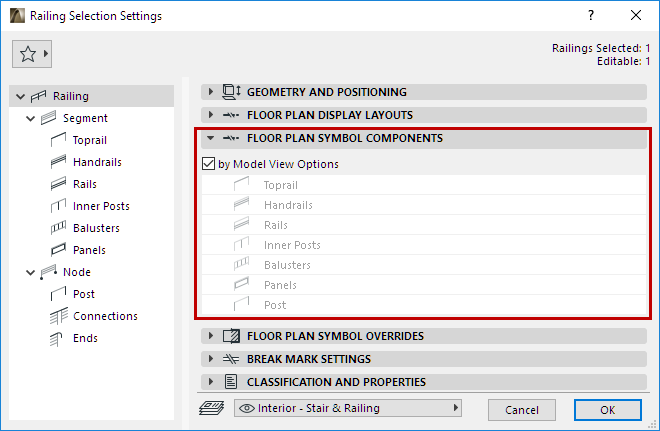Select Post under the Node branch
This screenshot has width=660, height=431.
(x=84, y=294)
